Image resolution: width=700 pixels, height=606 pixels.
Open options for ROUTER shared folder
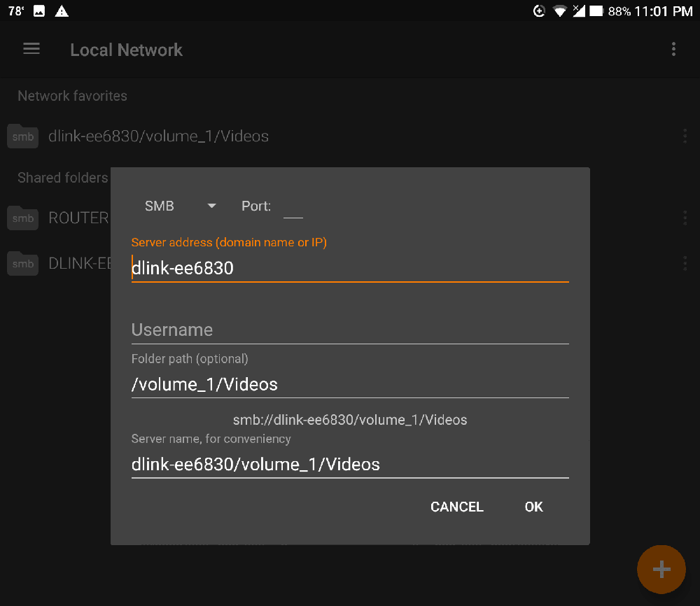[685, 218]
